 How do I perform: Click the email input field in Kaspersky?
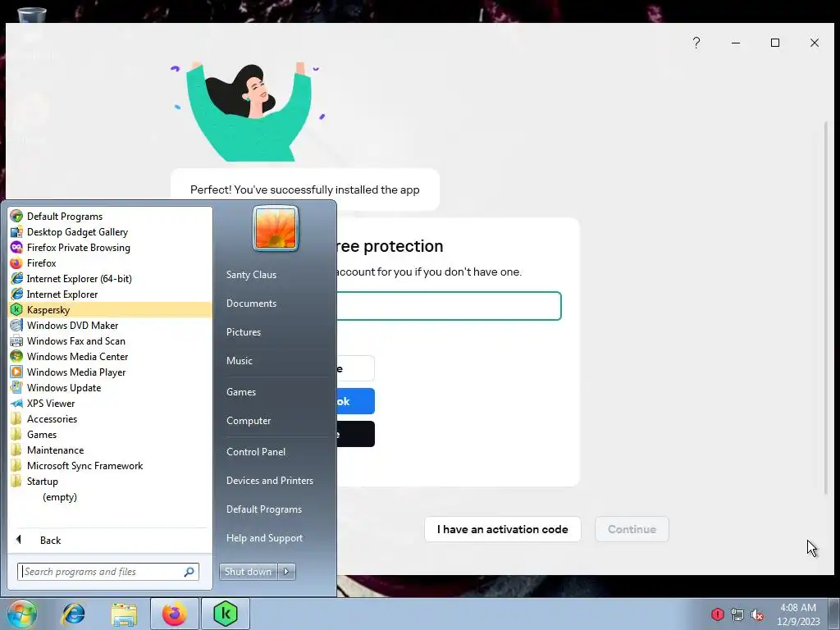(x=449, y=306)
